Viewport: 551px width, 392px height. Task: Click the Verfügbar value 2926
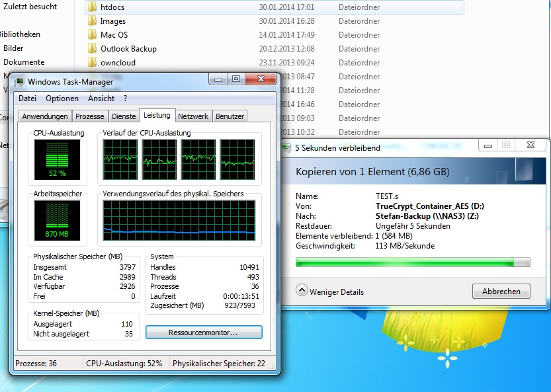(127, 286)
